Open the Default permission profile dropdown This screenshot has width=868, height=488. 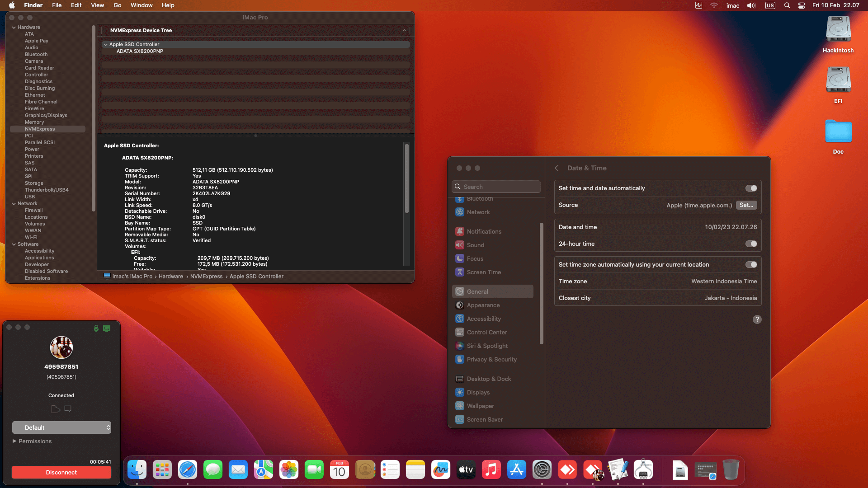click(61, 427)
